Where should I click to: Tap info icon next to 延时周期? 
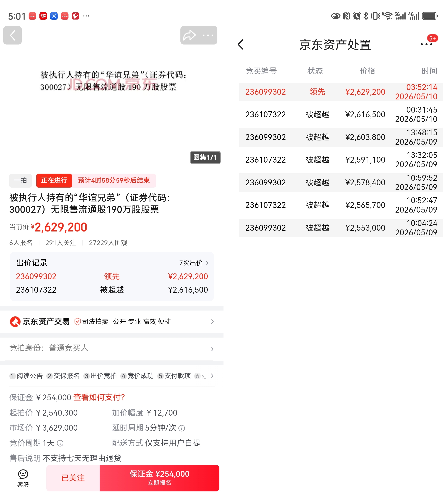pyautogui.click(x=182, y=428)
